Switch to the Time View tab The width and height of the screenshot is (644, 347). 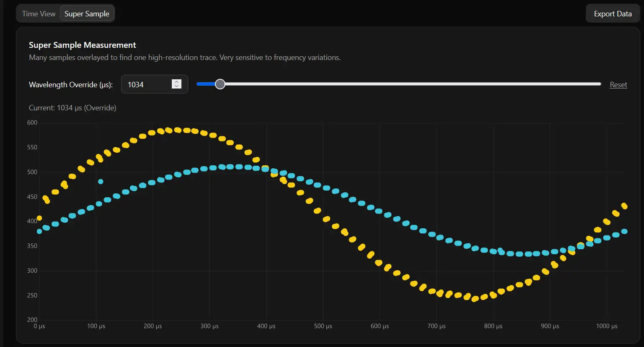coord(39,14)
